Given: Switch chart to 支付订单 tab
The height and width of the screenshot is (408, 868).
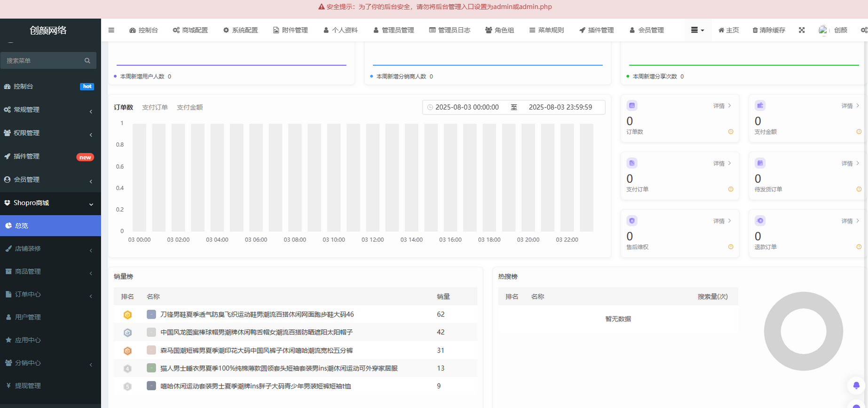Looking at the screenshot, I should (155, 107).
